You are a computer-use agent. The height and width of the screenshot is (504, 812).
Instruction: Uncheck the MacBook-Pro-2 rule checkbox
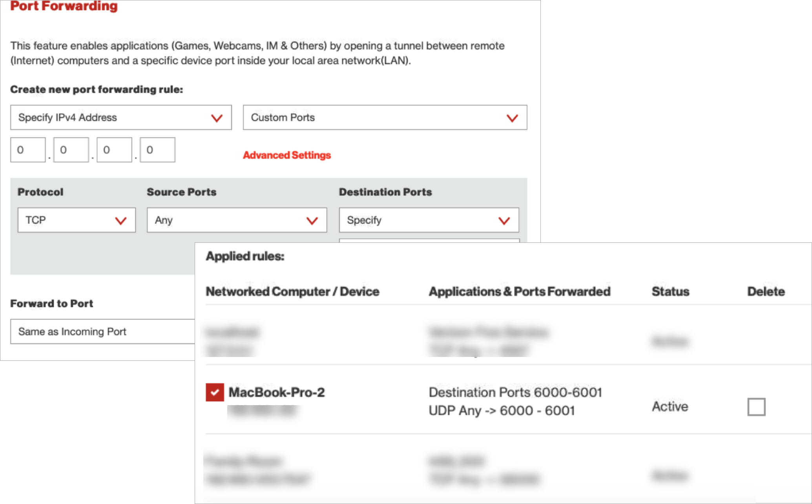[x=215, y=392]
